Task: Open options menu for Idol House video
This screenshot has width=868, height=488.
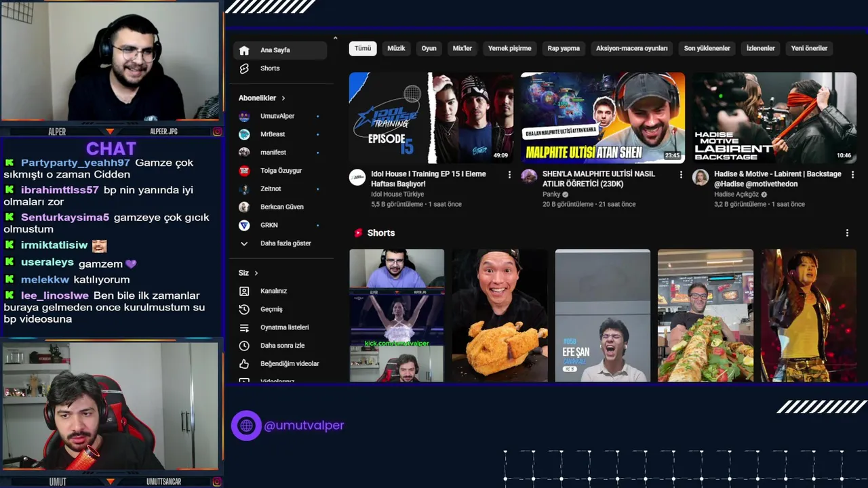Action: pos(509,174)
